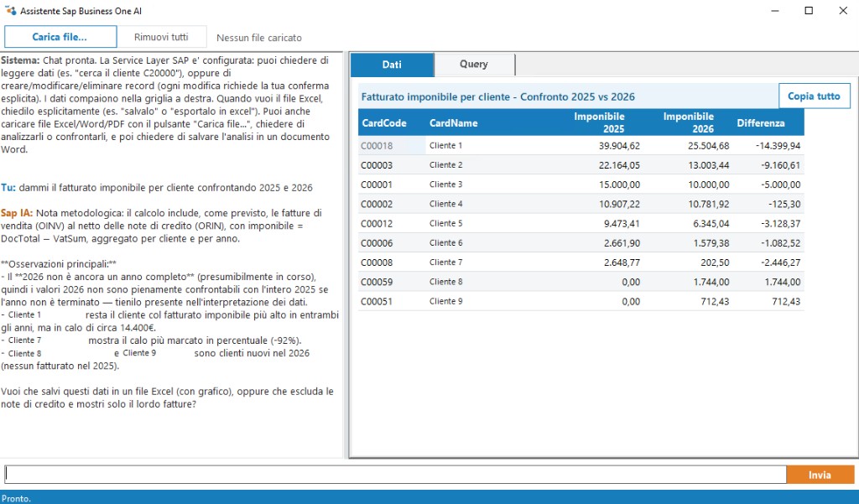Send the message with the Invia button

click(x=820, y=475)
